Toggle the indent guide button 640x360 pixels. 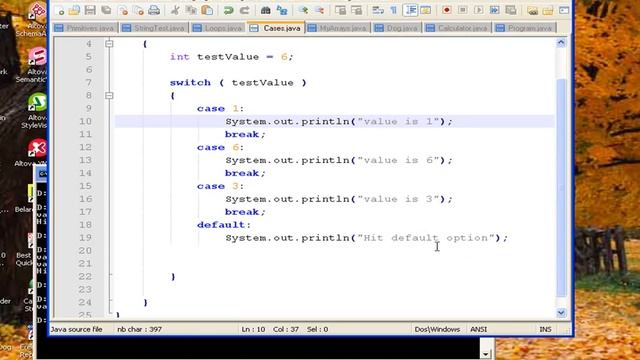(x=410, y=10)
